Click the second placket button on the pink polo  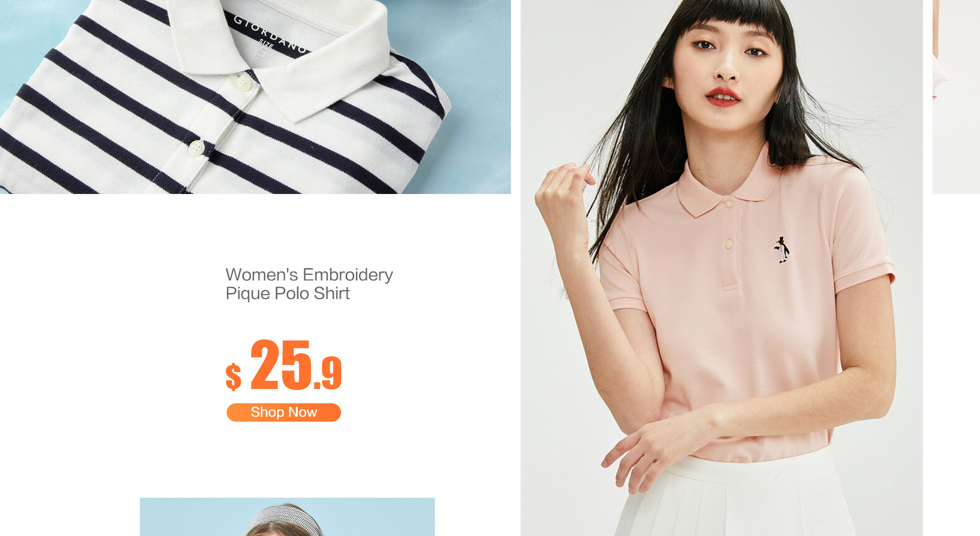coord(729,243)
